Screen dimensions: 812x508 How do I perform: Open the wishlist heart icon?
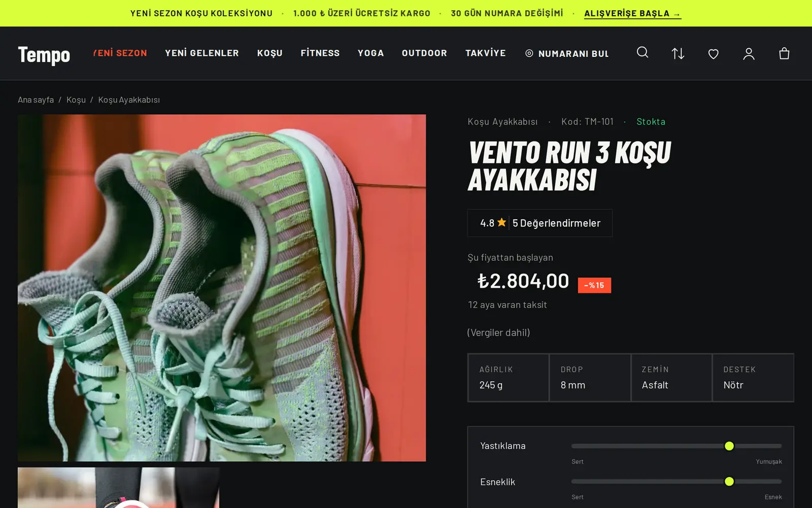coord(714,54)
